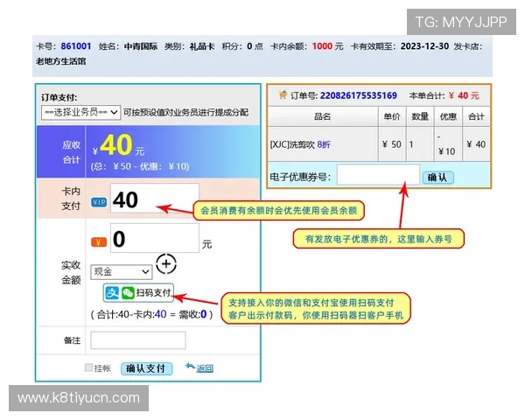This screenshot has width=525, height=420.
Task: Open the 选择业务员 salesperson dropdown
Action: point(80,112)
